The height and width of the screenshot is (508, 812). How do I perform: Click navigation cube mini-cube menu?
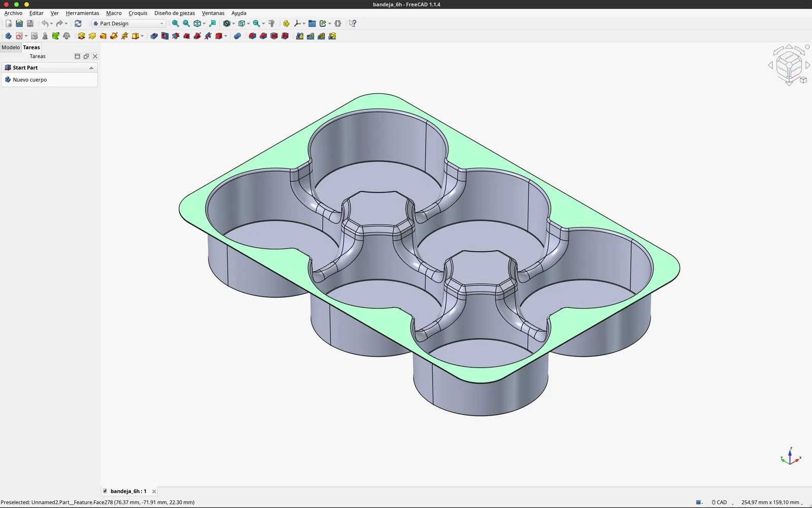(803, 80)
